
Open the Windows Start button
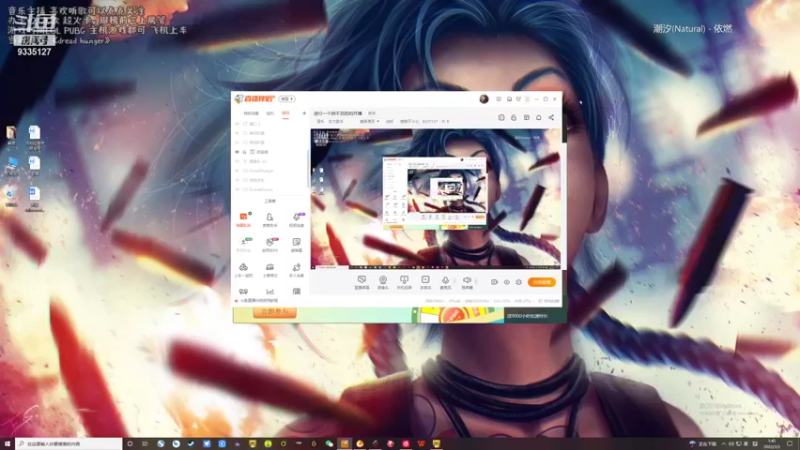point(7,444)
